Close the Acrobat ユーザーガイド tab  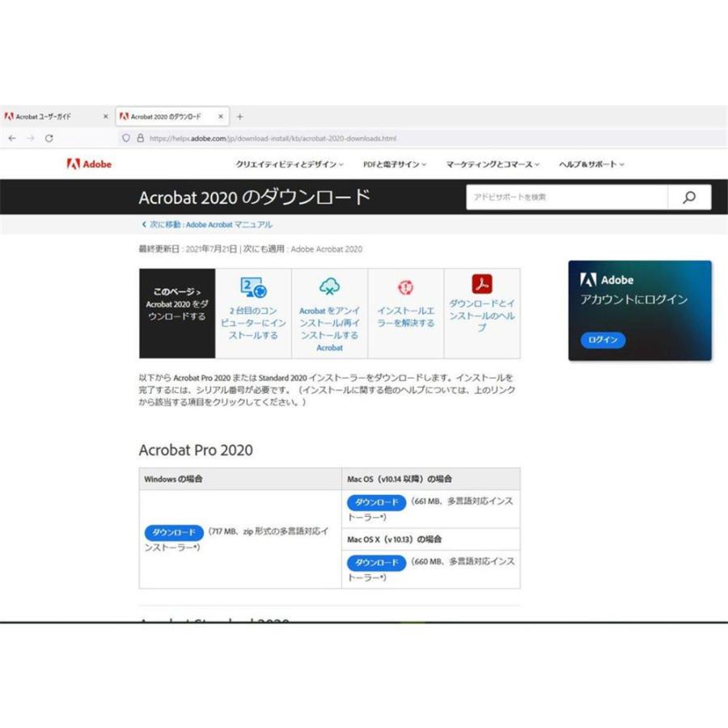[x=105, y=116]
